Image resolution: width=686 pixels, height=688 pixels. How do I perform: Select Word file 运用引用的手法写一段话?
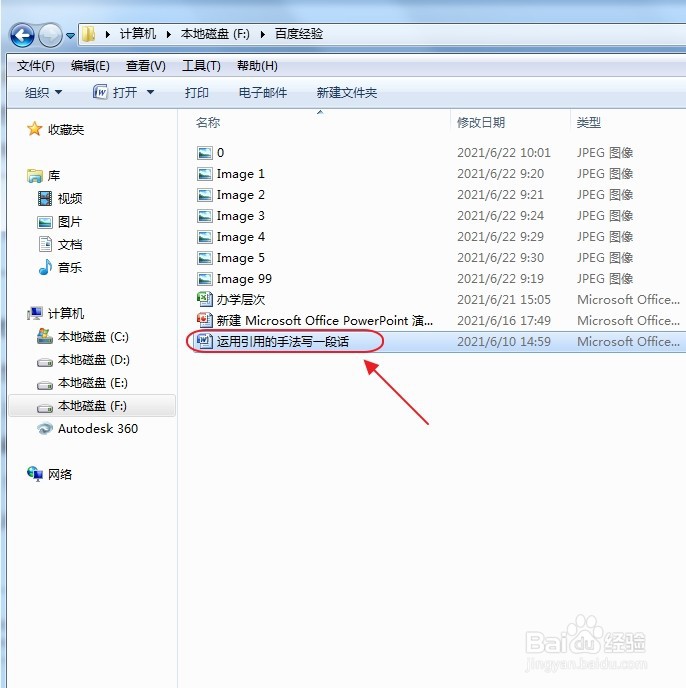(273, 341)
